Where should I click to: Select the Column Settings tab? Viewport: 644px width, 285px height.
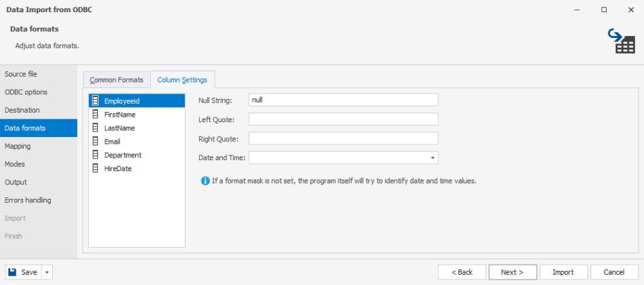pos(182,80)
